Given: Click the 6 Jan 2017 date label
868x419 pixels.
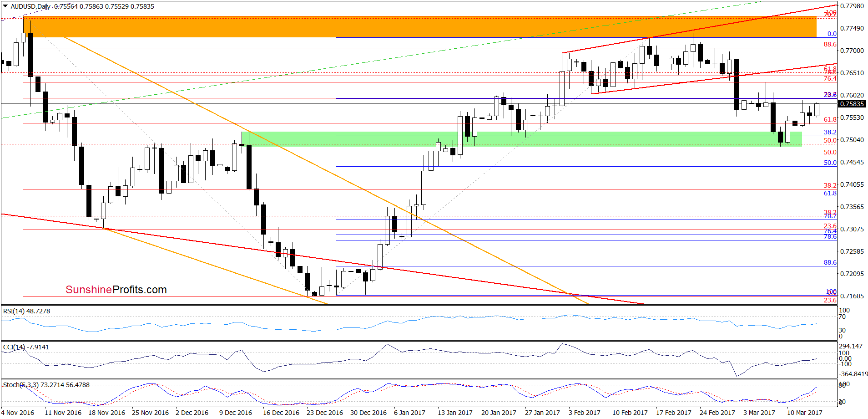Looking at the screenshot, I should coord(409,413).
